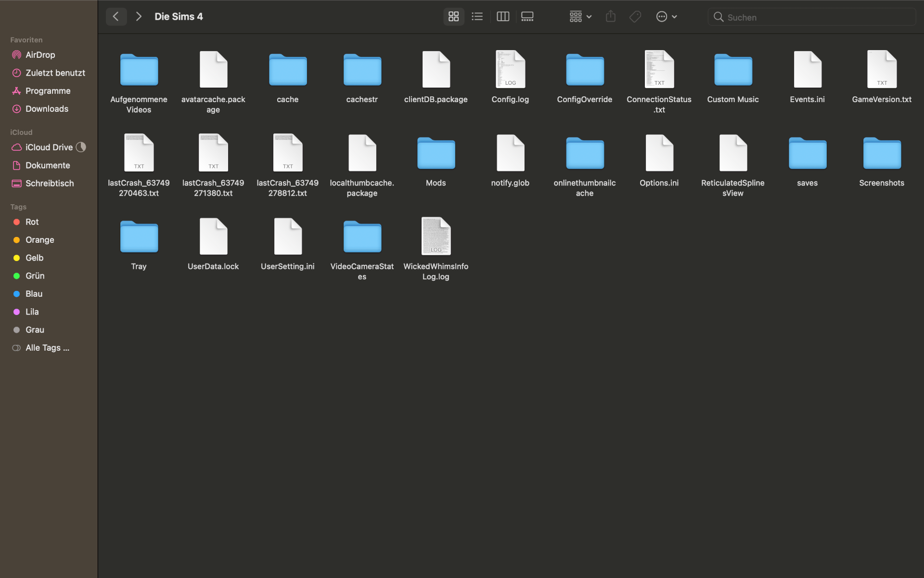Select the UserData.lock file
Screen dimensions: 924x578
tap(213, 237)
